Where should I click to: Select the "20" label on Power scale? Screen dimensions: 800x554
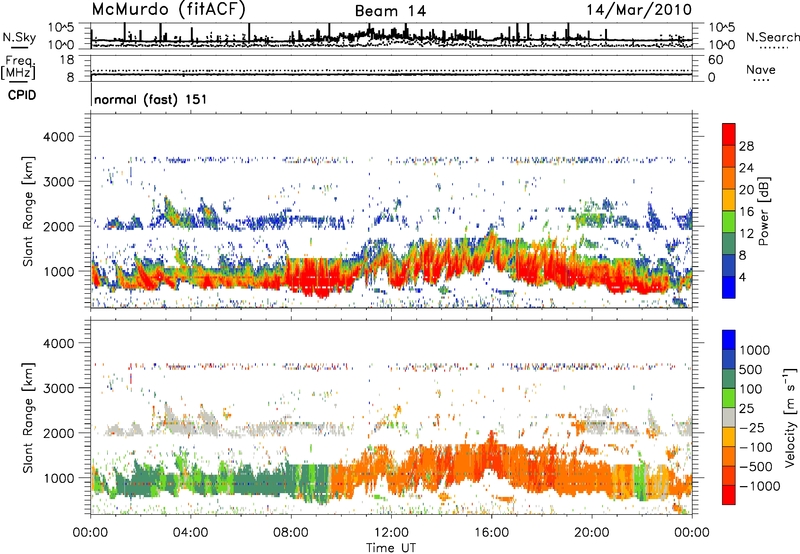(x=746, y=190)
